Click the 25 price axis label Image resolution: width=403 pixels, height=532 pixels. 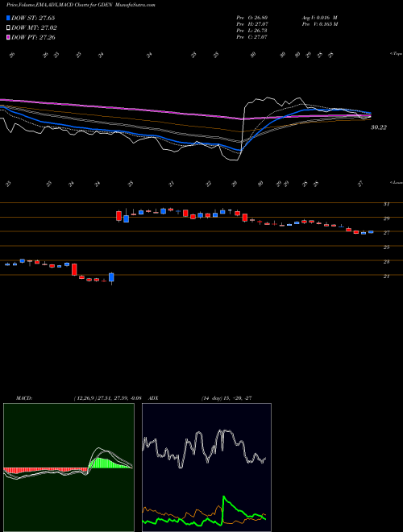386,247
